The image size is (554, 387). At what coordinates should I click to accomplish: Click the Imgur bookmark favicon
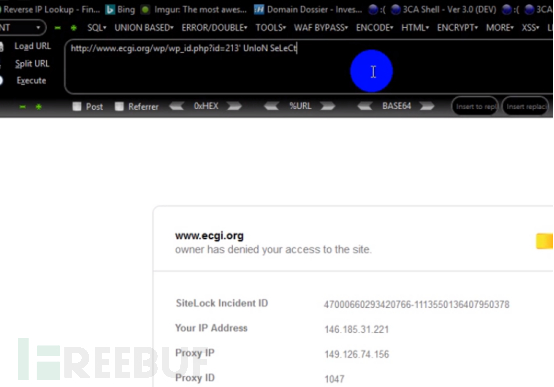pos(145,10)
